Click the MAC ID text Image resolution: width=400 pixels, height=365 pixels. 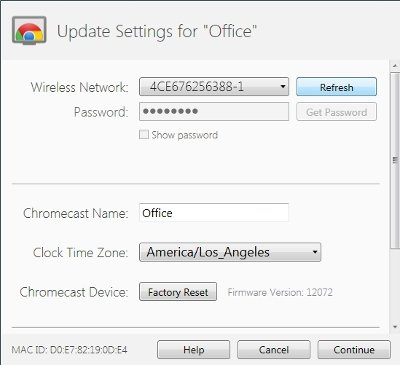point(69,350)
